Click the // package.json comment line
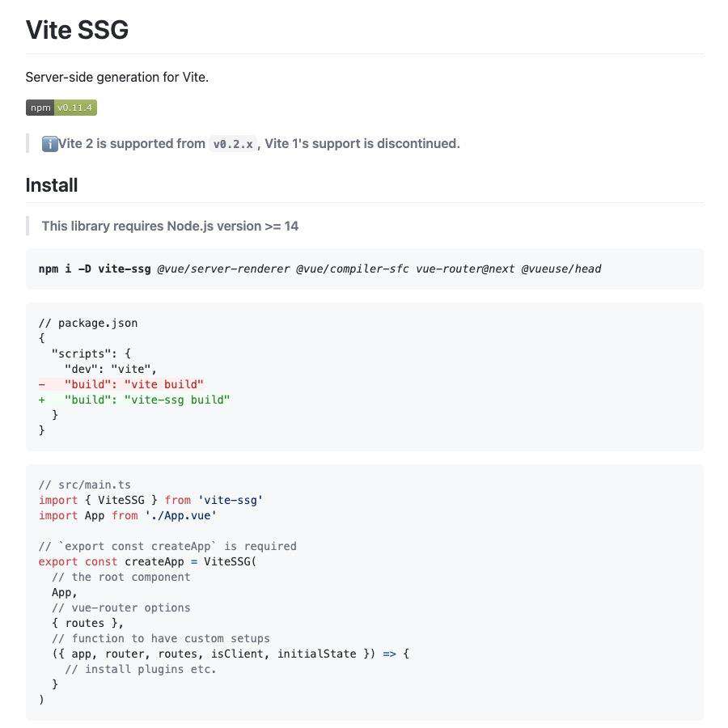The height and width of the screenshot is (728, 728). tap(88, 323)
